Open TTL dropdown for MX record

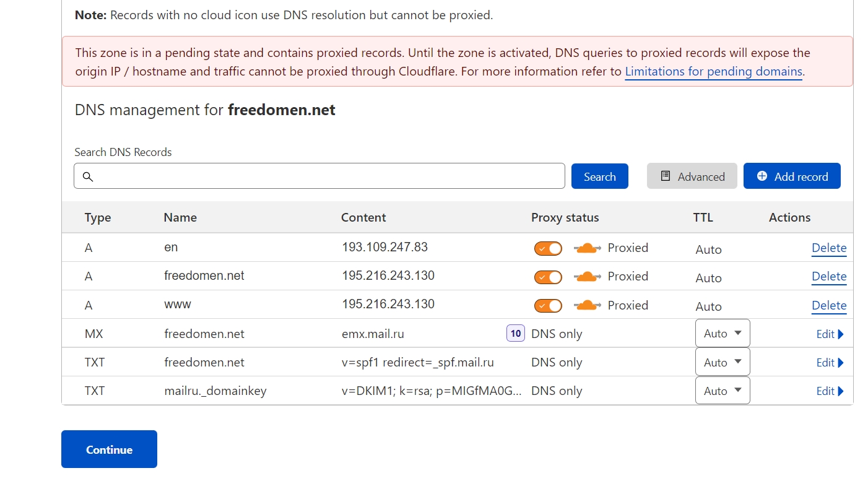[723, 334]
